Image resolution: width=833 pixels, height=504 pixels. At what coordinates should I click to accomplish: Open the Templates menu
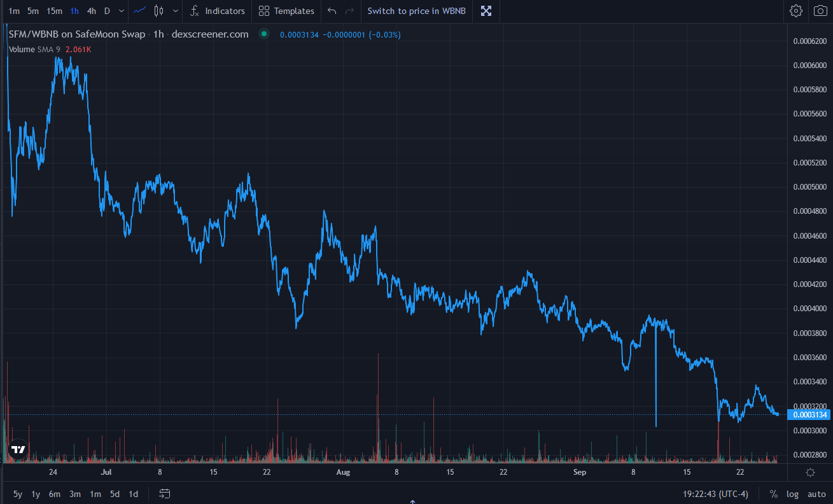coord(286,11)
